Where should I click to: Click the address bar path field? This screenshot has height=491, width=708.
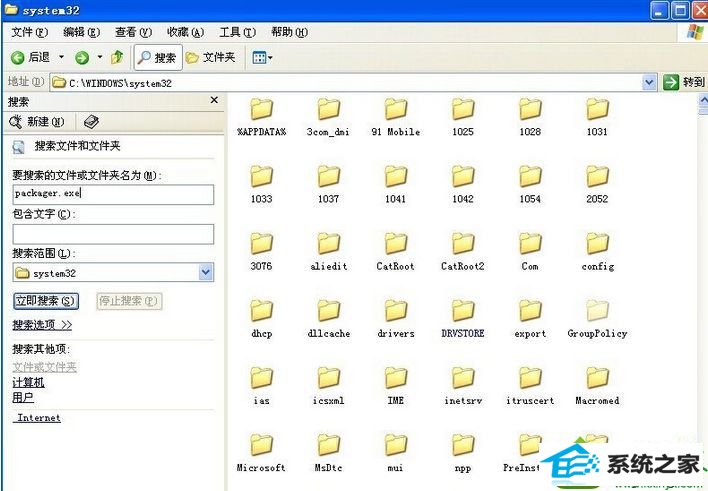point(346,83)
